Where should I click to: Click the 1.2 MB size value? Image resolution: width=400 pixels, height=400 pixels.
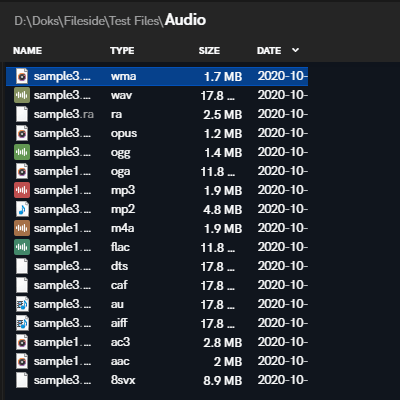(223, 134)
